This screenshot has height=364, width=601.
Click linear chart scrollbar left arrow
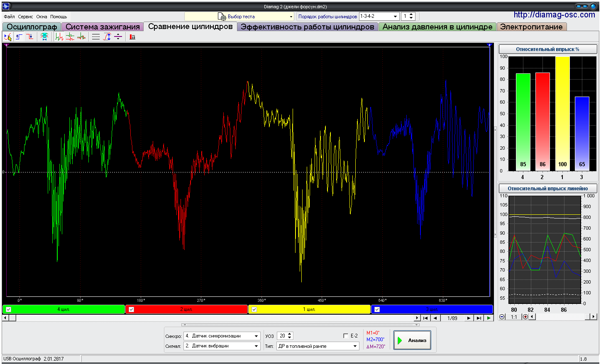(x=532, y=317)
